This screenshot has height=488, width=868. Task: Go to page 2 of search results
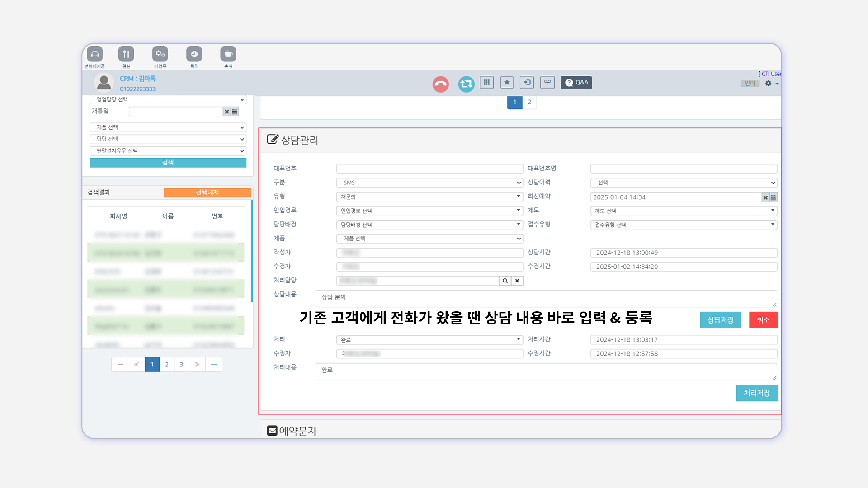pos(167,364)
